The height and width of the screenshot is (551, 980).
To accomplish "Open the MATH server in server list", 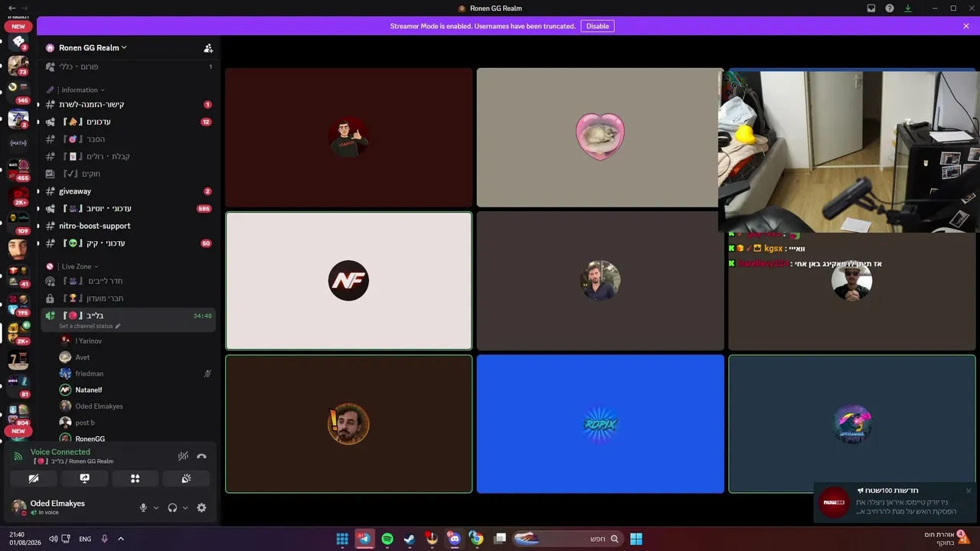I will [18, 142].
